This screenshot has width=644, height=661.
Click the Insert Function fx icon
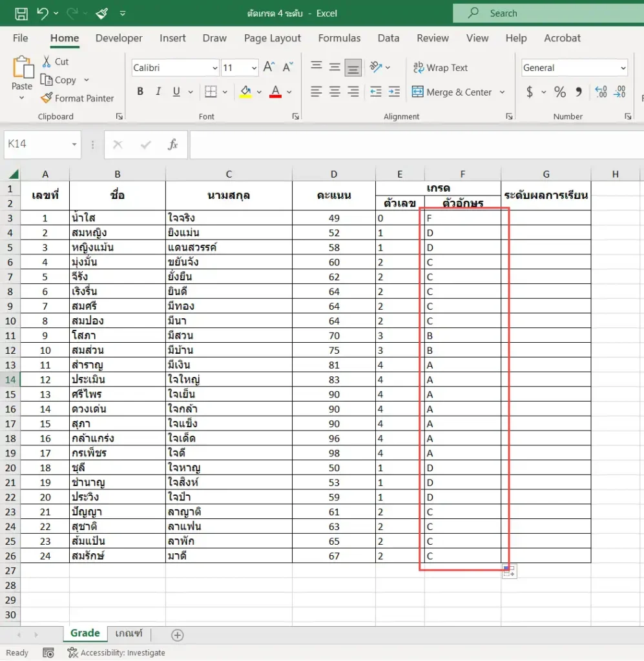[x=172, y=145]
